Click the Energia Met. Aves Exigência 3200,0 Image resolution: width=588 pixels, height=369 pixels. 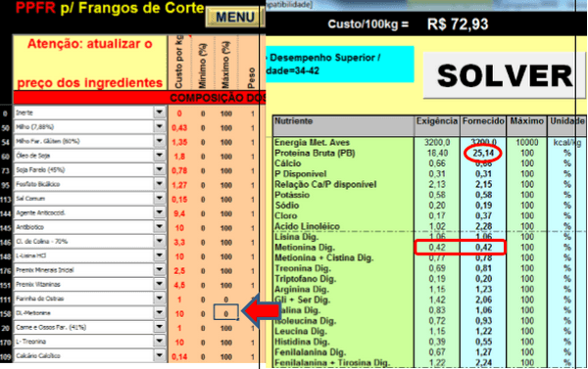tap(437, 142)
